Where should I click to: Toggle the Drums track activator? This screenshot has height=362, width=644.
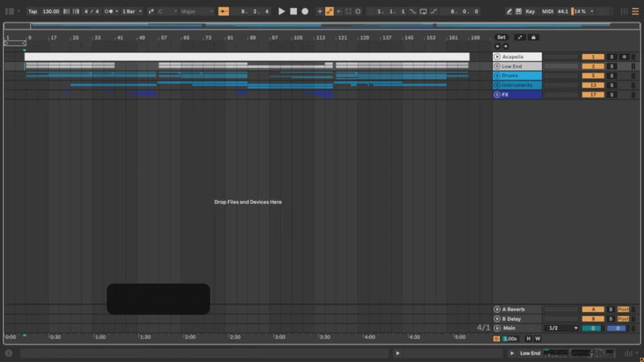click(x=592, y=76)
